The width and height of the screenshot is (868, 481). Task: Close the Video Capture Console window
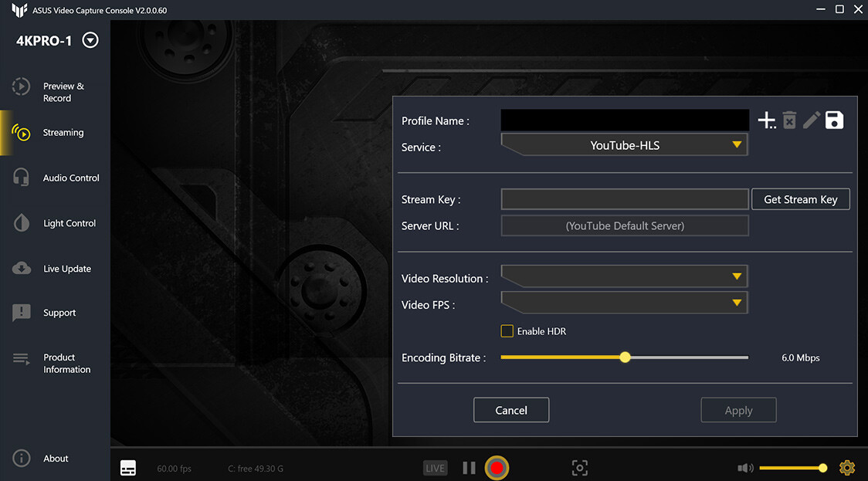tap(858, 9)
